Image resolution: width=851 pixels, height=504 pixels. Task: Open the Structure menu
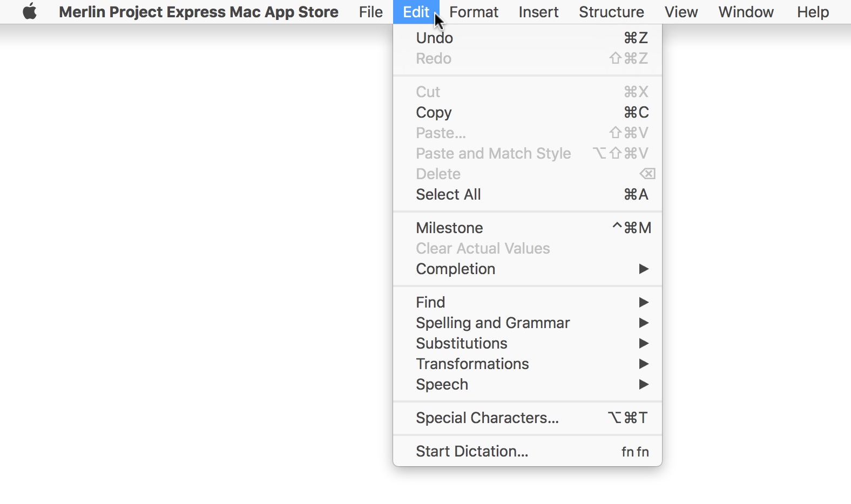611,12
